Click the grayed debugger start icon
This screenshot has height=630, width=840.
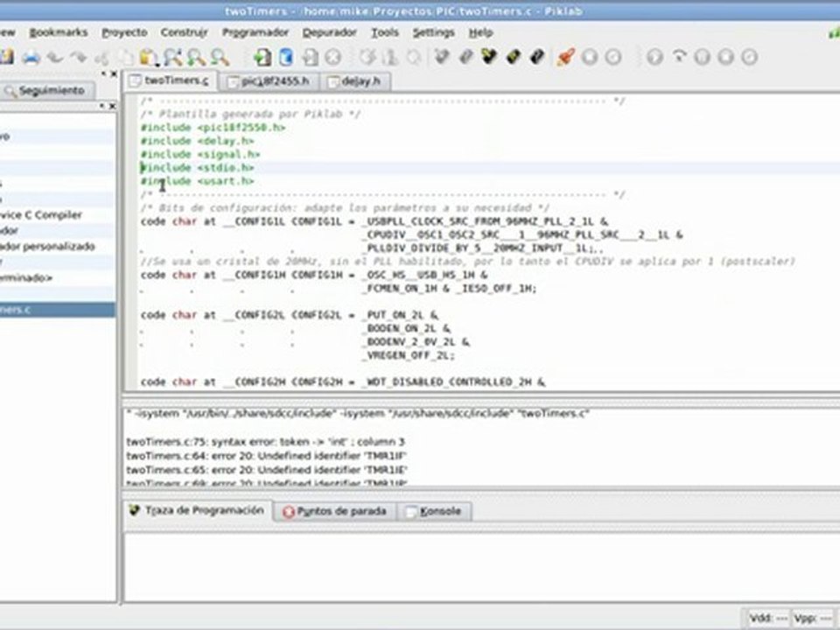click(654, 57)
